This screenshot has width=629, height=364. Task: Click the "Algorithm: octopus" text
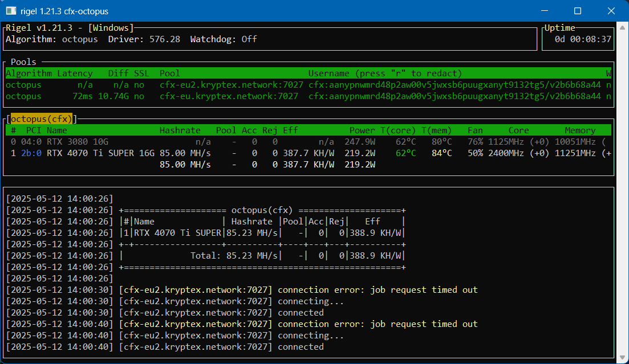pyautogui.click(x=52, y=39)
